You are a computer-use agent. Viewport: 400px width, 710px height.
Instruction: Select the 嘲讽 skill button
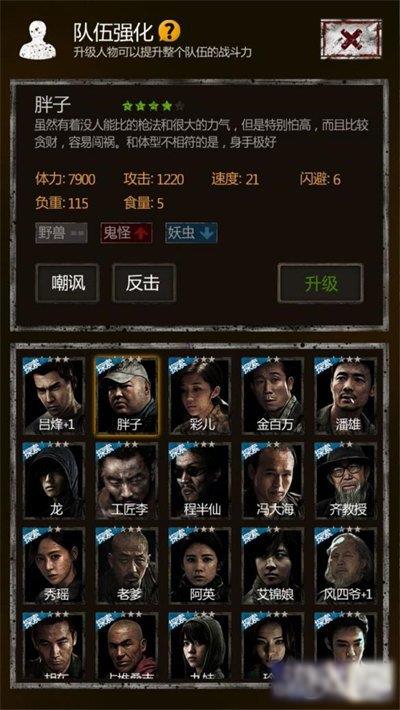pyautogui.click(x=67, y=283)
